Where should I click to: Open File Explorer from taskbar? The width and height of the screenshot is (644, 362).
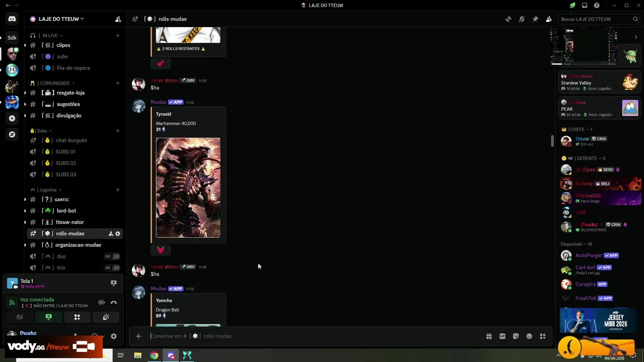click(137, 355)
